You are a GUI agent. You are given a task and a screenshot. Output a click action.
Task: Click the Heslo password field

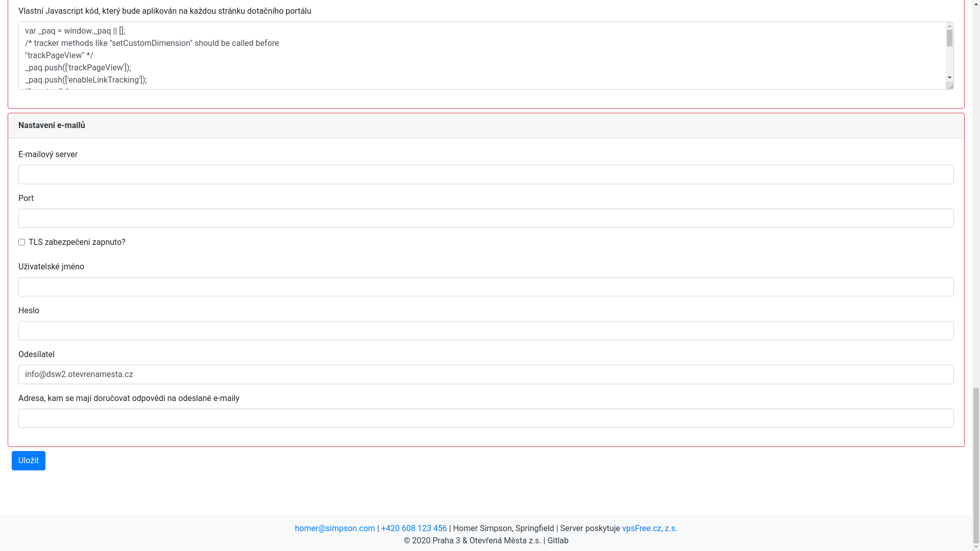coord(485,331)
